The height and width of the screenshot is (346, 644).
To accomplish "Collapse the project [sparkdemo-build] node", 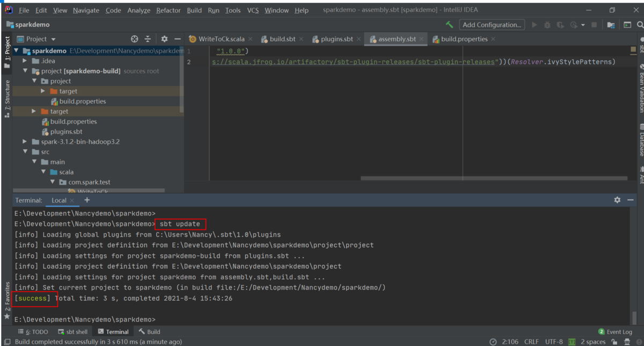I will click(x=25, y=71).
